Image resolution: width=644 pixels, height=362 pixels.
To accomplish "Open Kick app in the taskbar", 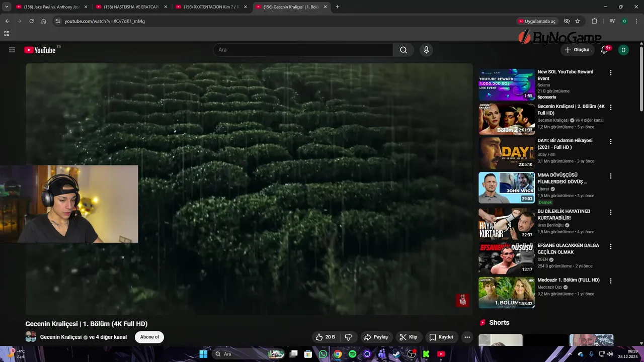I will pyautogui.click(x=426, y=354).
